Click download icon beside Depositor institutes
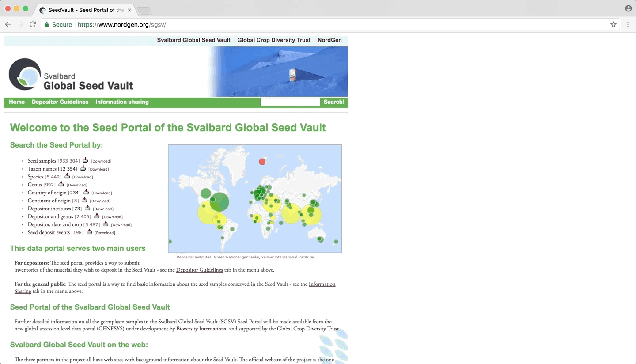This screenshot has width=636, height=364. (x=87, y=208)
